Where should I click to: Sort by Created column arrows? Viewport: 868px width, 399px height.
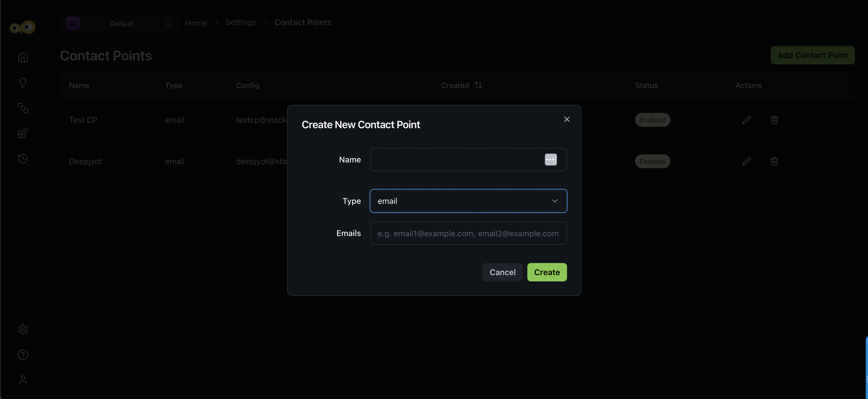click(x=478, y=85)
